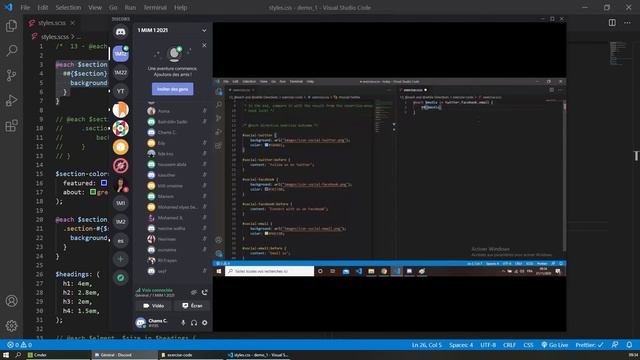Open the Explorer view in VS Code

click(11, 26)
